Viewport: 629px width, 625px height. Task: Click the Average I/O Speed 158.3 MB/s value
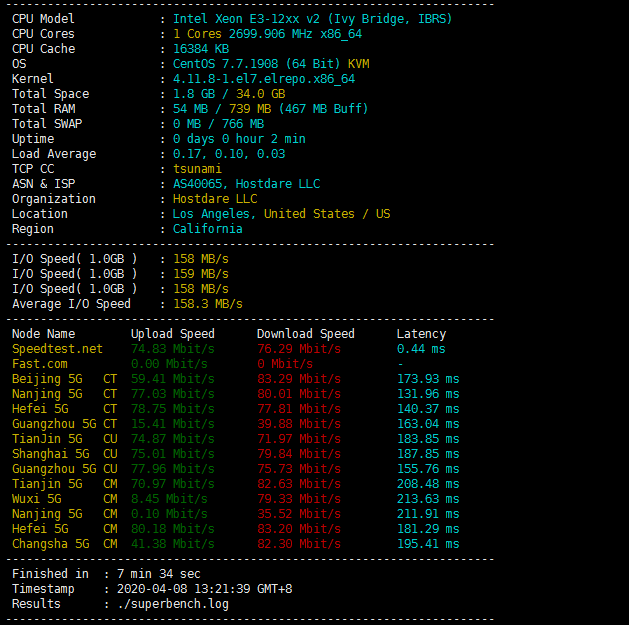pyautogui.click(x=208, y=304)
